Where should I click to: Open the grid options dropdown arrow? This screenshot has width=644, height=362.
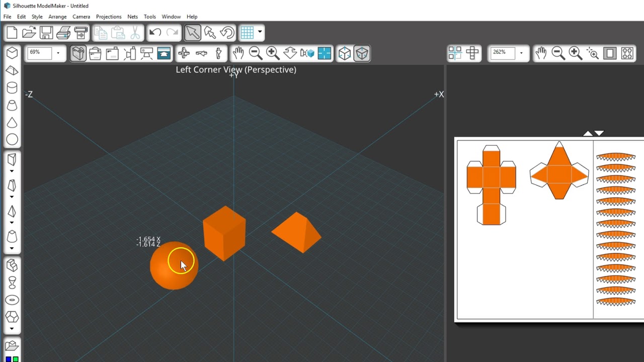260,32
